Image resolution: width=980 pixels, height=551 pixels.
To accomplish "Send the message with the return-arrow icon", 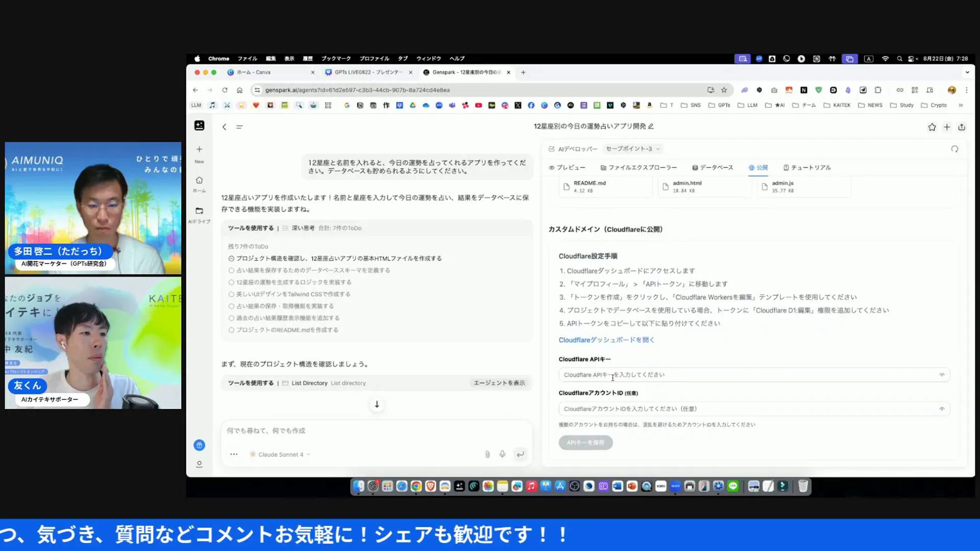I will point(520,454).
